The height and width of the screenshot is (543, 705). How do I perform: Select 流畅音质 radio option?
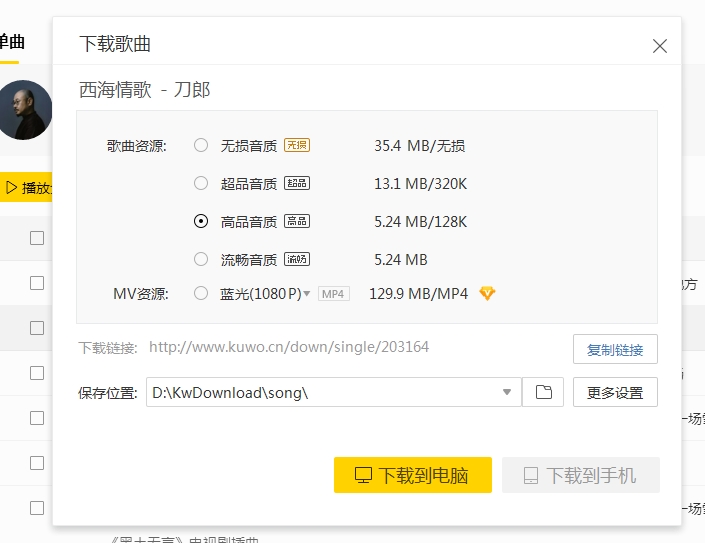[201, 259]
